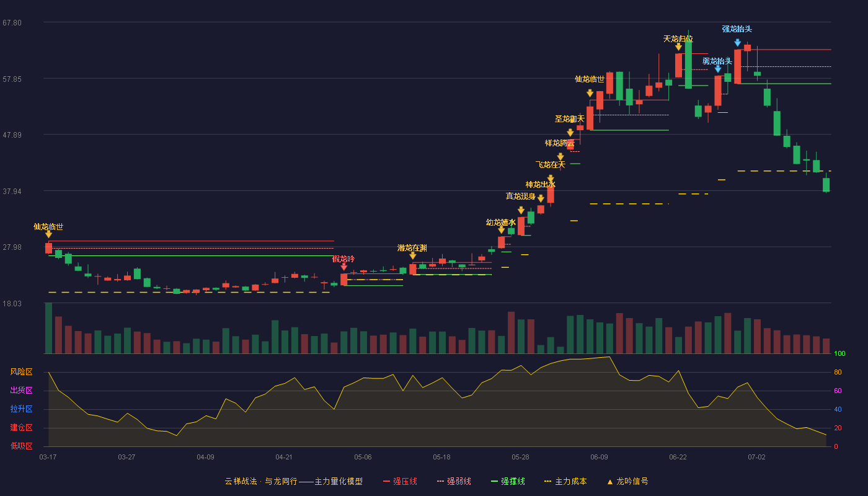868x496 pixels.
Task: Toggle the 强撑线 legend entry
Action: 508,481
